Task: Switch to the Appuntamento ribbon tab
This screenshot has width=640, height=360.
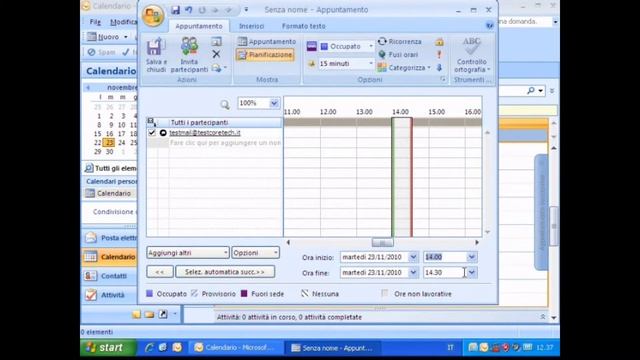Action: 199,26
